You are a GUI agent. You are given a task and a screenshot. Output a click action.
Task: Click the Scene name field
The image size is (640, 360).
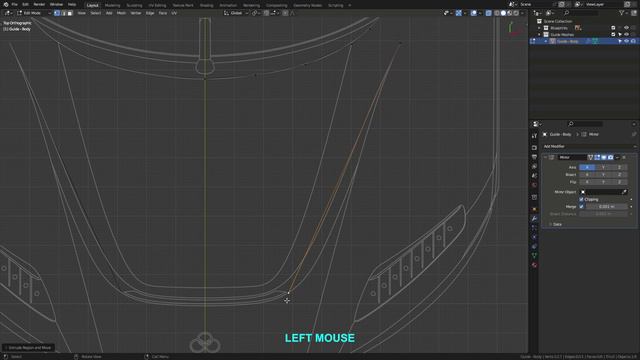(537, 4)
